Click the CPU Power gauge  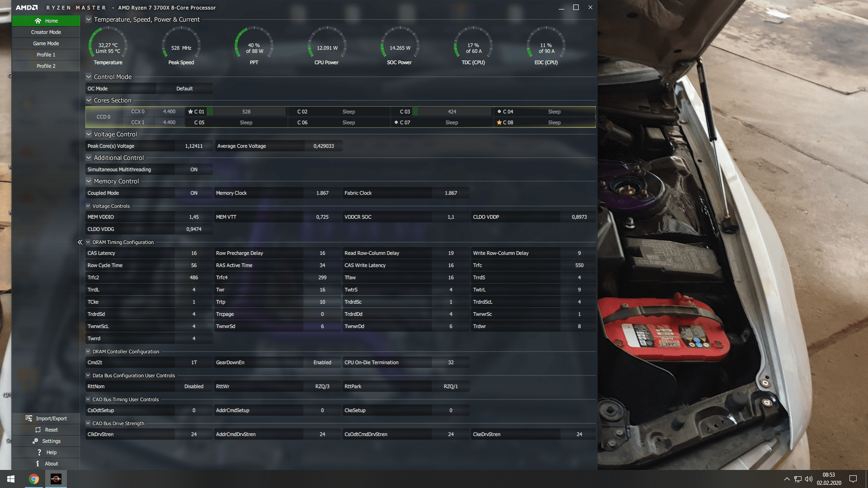(x=327, y=46)
